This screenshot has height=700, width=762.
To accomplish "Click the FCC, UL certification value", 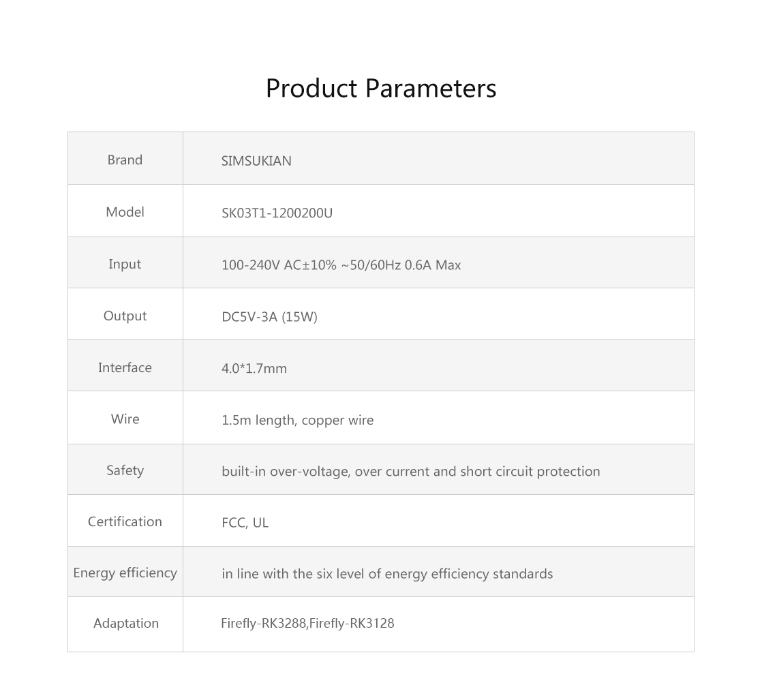I will click(x=245, y=523).
